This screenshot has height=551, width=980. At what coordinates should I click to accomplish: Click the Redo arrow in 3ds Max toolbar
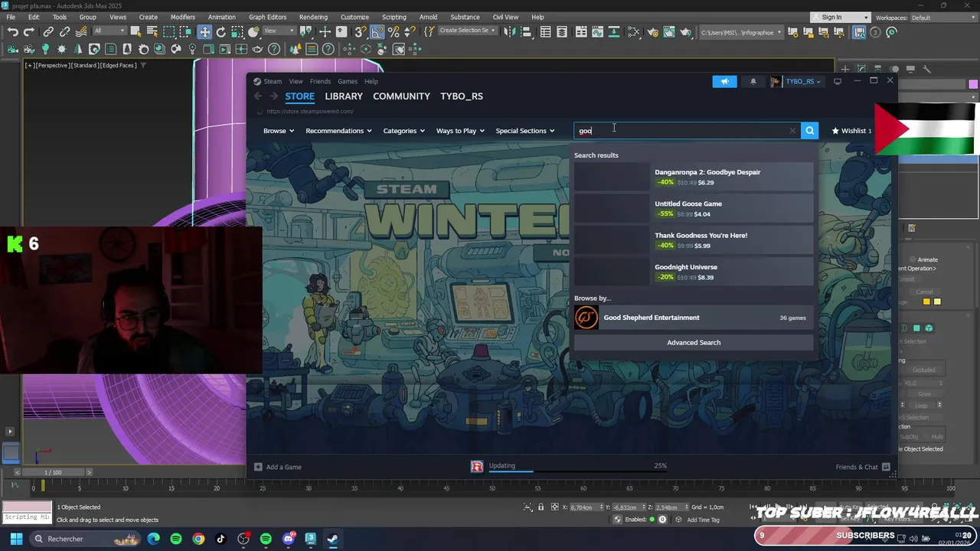[x=29, y=32]
